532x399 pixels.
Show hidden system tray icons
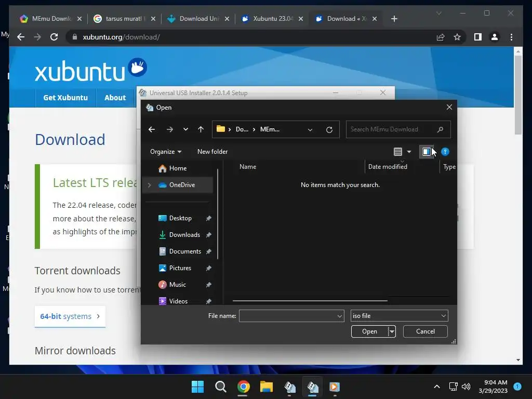coord(437,387)
